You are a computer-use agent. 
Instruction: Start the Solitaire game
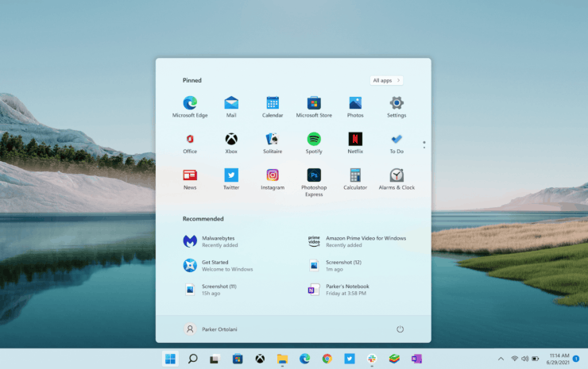point(273,143)
